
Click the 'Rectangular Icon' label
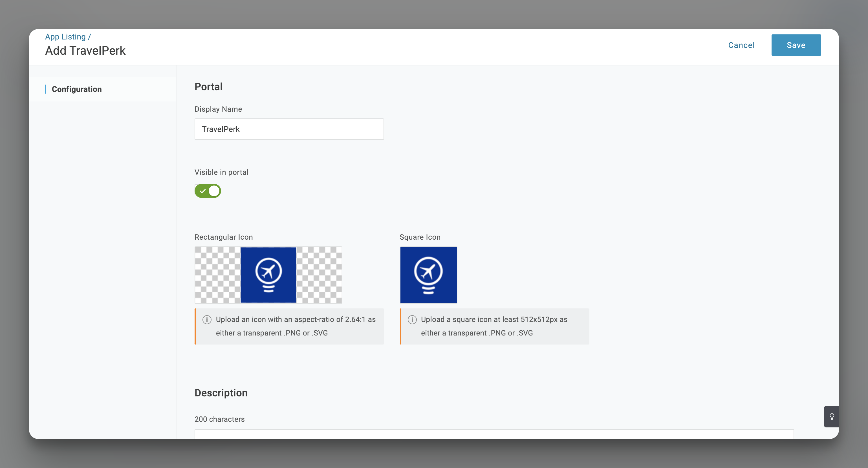(x=223, y=237)
